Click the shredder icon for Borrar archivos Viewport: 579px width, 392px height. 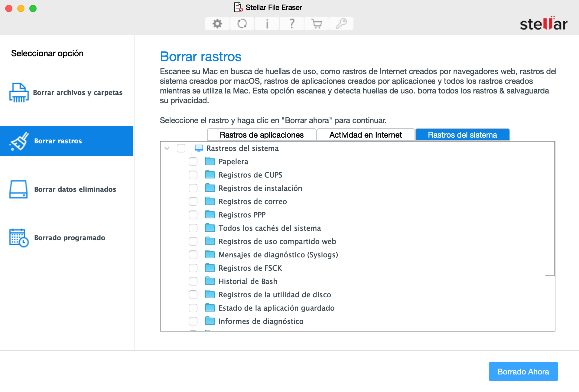pos(19,93)
